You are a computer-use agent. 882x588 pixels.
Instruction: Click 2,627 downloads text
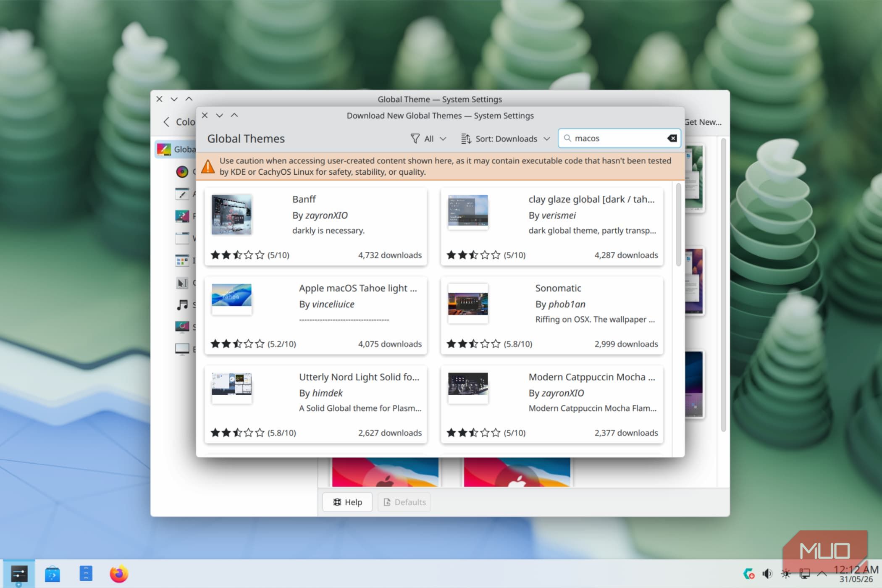(x=390, y=433)
